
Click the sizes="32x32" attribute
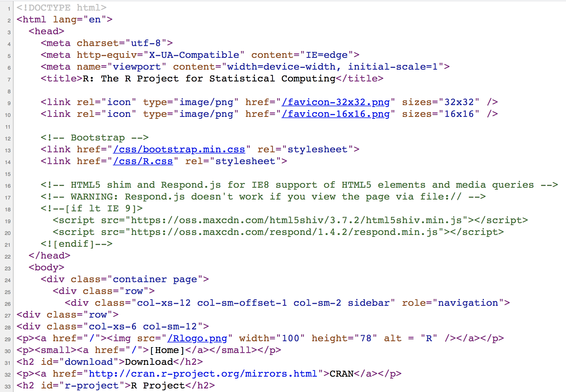click(x=441, y=102)
